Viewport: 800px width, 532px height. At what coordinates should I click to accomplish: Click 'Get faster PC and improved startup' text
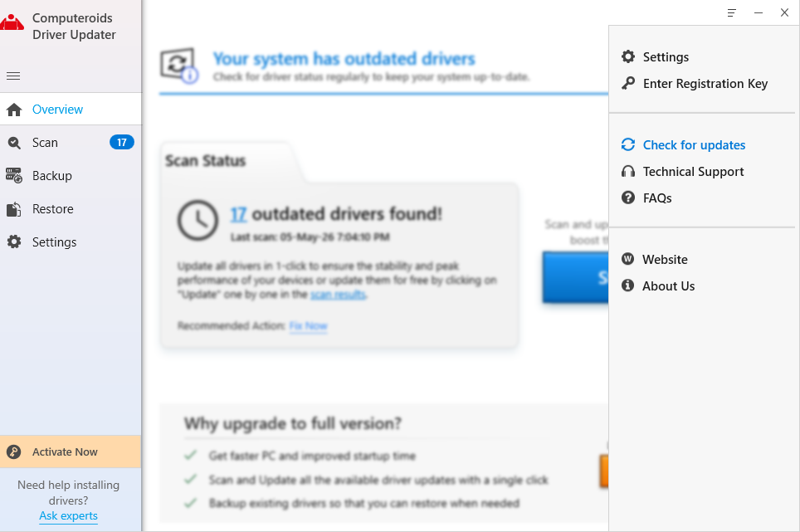click(312, 456)
